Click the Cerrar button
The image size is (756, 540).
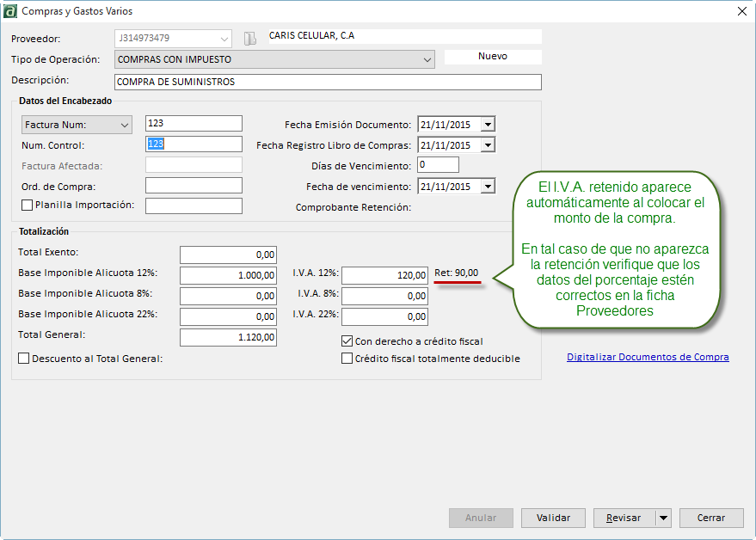710,518
